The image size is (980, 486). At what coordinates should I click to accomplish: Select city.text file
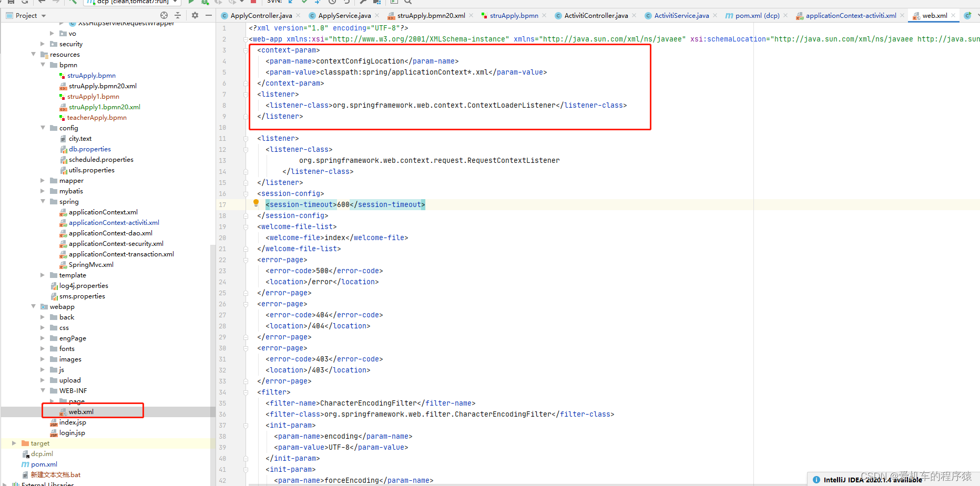click(x=80, y=139)
